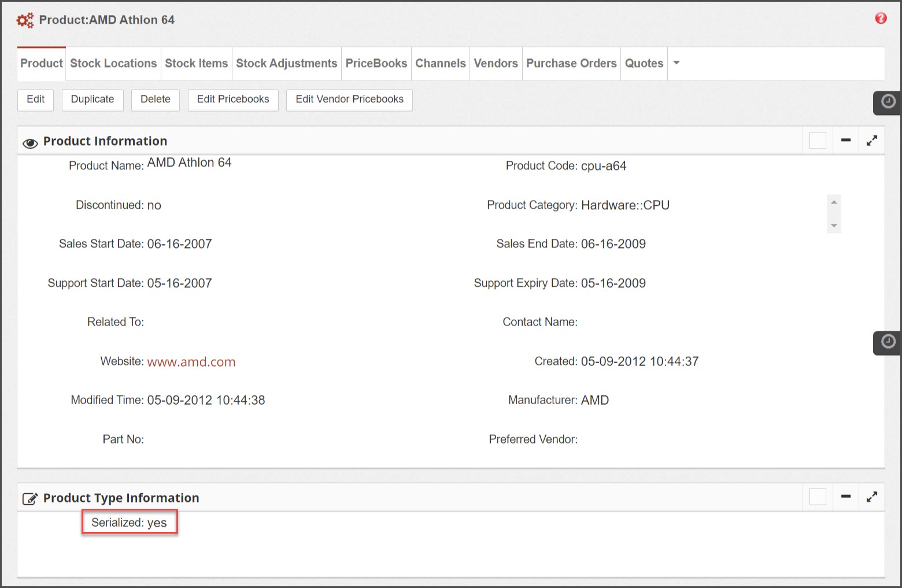The width and height of the screenshot is (902, 588).
Task: Click the Serialized value yes
Action: 157,523
